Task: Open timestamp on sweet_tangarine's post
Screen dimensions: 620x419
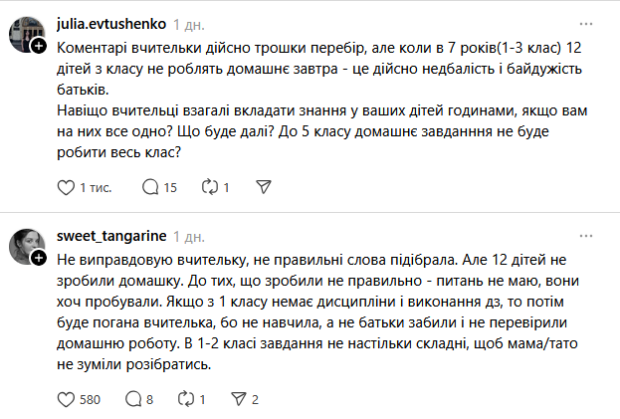Action: (189, 236)
